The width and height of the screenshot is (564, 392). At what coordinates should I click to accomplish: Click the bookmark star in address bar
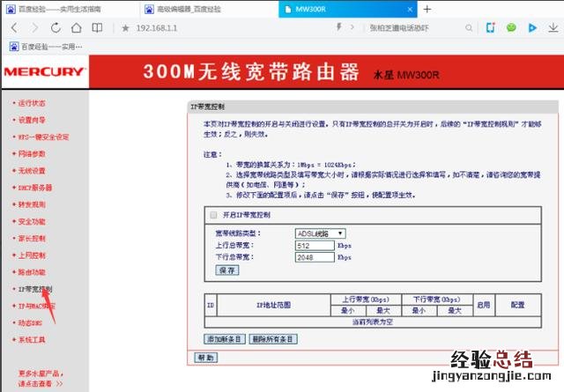click(x=126, y=27)
